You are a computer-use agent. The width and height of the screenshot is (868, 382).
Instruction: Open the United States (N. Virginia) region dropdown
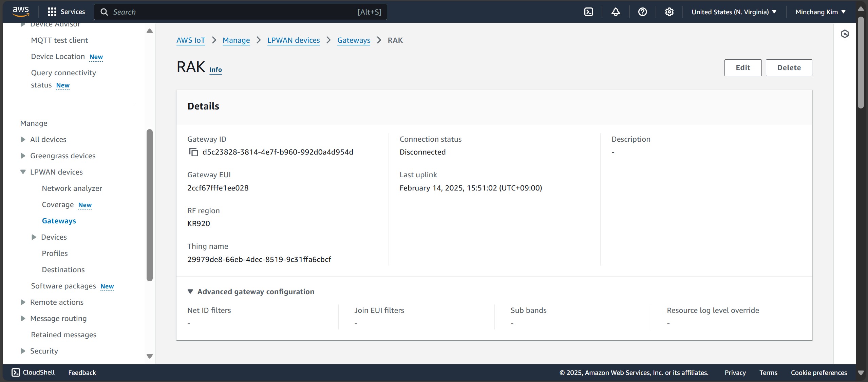point(734,12)
